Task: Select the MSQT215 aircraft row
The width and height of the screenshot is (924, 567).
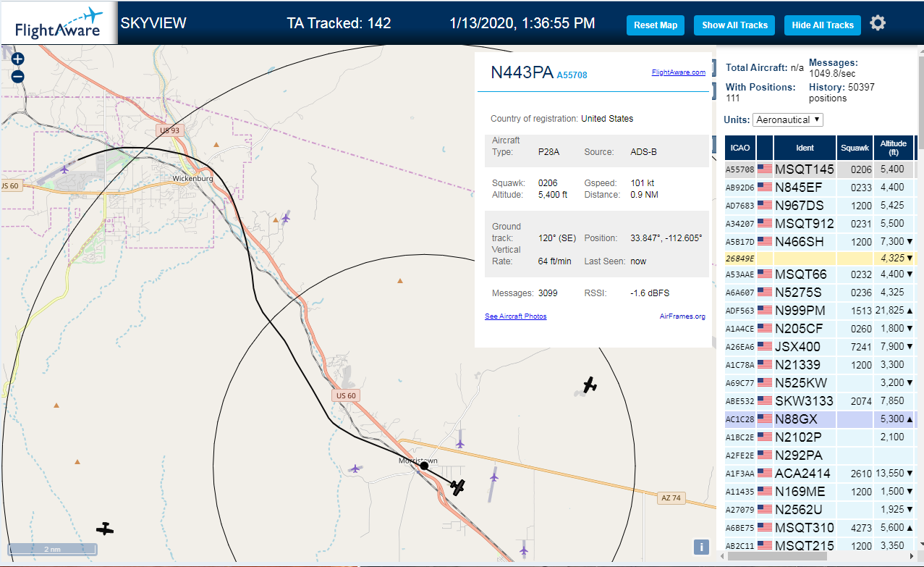Action: tap(821, 545)
